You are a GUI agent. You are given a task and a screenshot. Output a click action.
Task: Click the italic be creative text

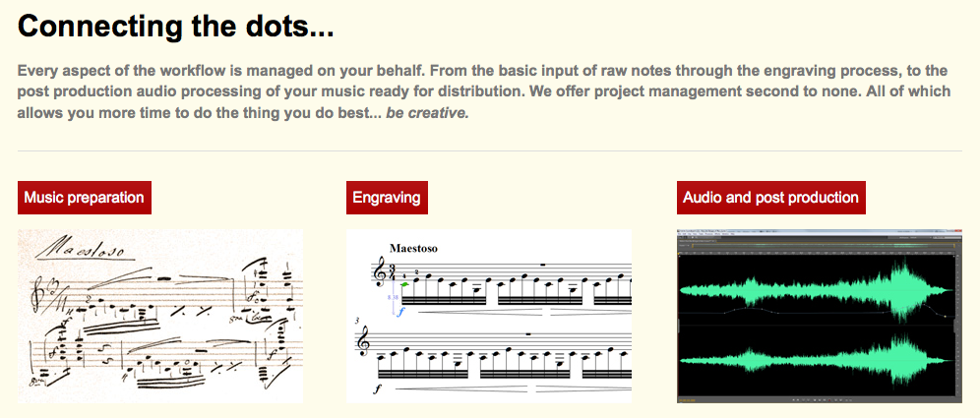(427, 114)
